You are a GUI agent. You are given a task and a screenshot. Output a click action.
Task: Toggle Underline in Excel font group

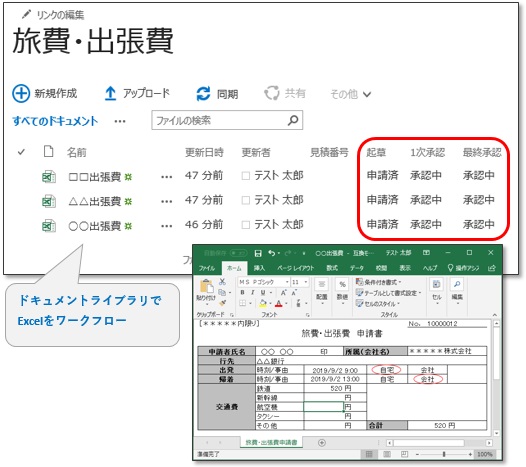point(263,293)
